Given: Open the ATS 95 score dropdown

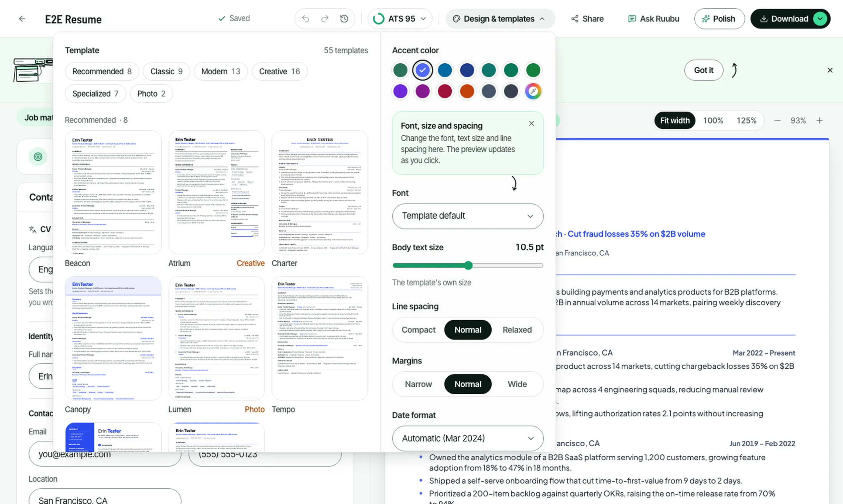Looking at the screenshot, I should click(x=400, y=19).
